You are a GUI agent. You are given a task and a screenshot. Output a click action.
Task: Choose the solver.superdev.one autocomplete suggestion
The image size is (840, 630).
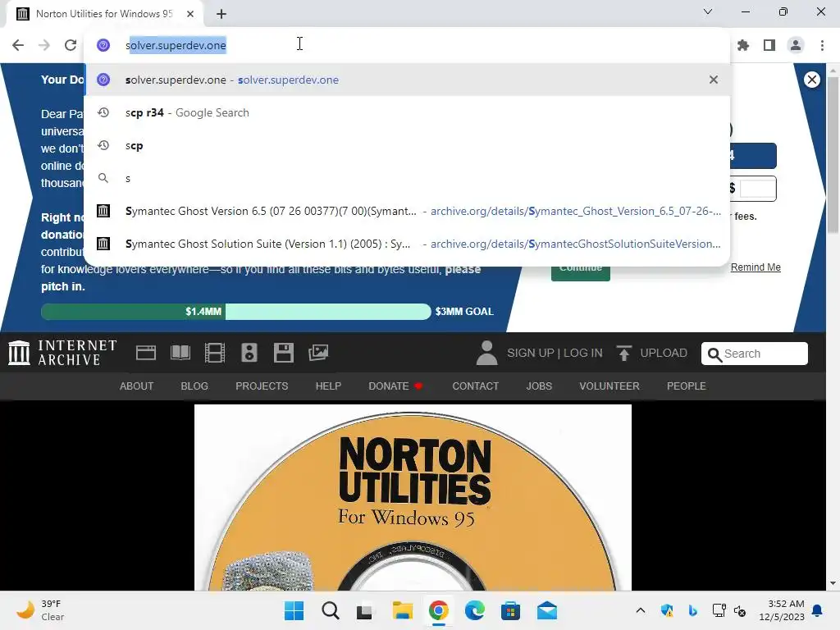pos(407,80)
